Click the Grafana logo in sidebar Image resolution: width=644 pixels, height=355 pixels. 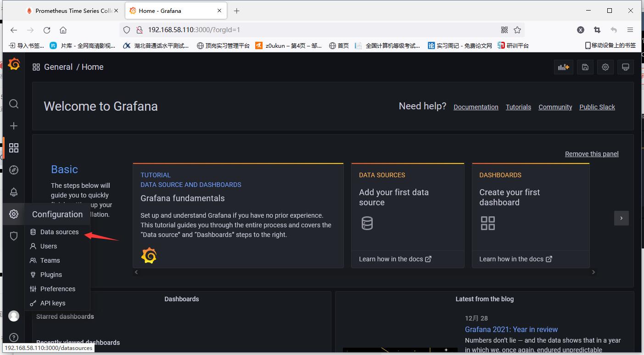(x=14, y=64)
